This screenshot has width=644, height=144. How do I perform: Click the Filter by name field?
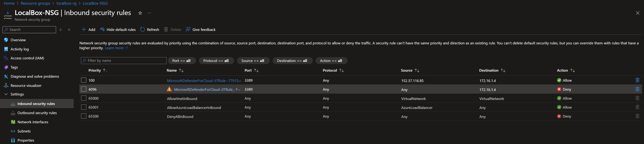[124, 61]
